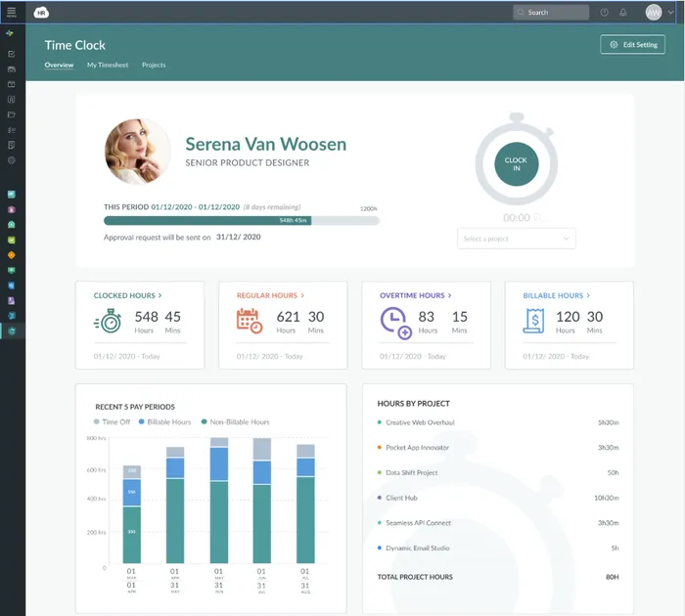The width and height of the screenshot is (685, 616).
Task: Open the CLOCKED HOURS link
Action: pyautogui.click(x=127, y=295)
